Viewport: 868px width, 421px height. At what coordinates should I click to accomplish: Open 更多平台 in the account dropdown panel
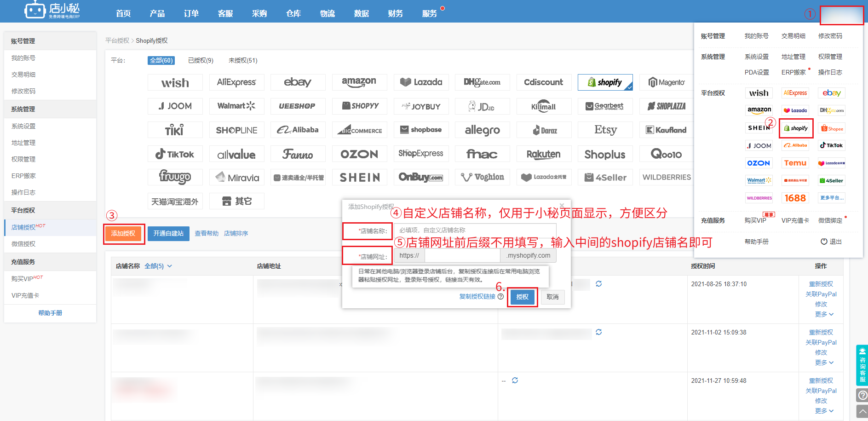(x=832, y=198)
